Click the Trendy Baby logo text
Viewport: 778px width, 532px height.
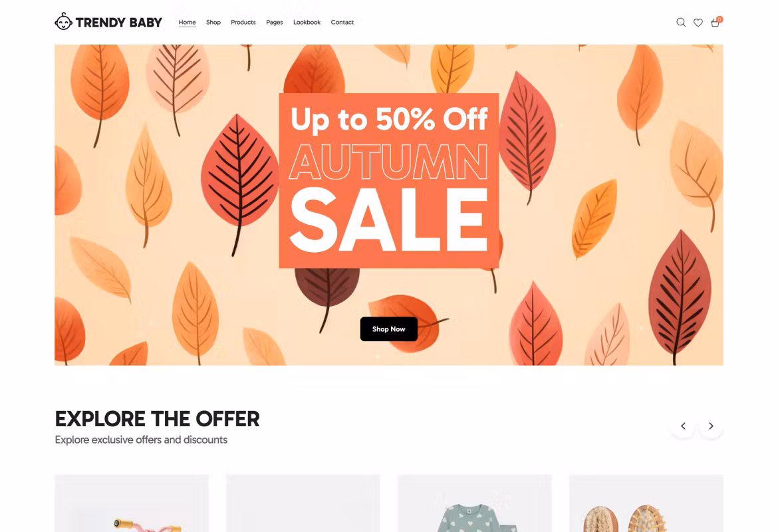click(x=118, y=23)
